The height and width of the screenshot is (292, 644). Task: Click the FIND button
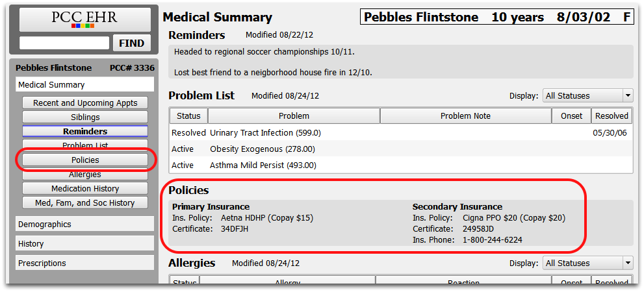(131, 43)
